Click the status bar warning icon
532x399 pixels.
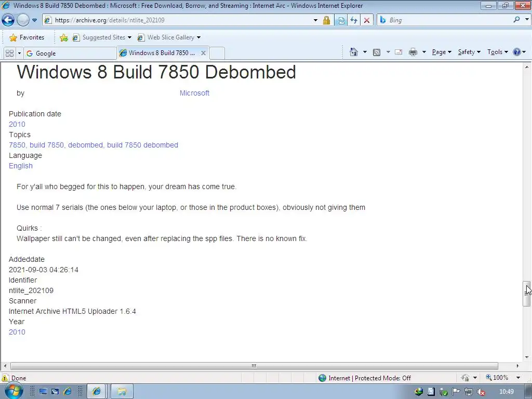(5, 378)
